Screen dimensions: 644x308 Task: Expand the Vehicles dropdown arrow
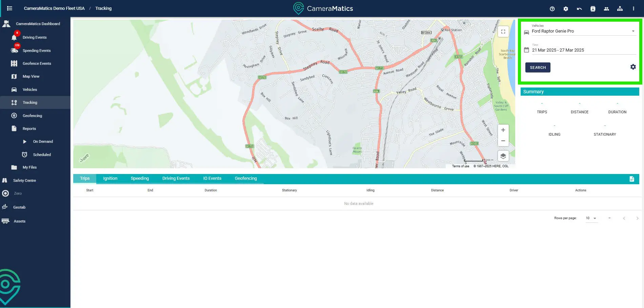click(x=633, y=31)
